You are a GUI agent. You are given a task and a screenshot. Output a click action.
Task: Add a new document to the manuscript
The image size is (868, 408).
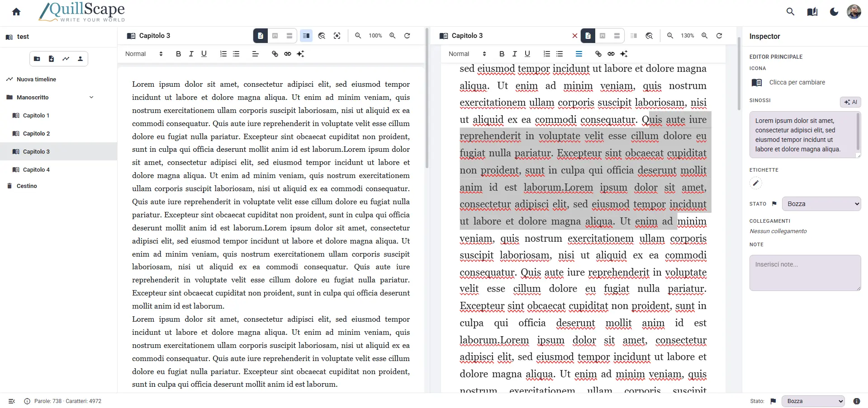[x=51, y=59]
